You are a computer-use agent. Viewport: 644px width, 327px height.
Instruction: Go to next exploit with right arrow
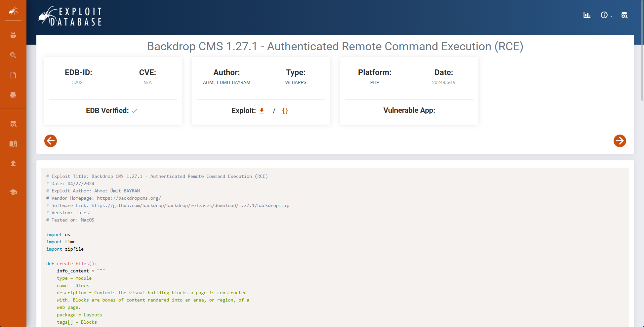(620, 141)
